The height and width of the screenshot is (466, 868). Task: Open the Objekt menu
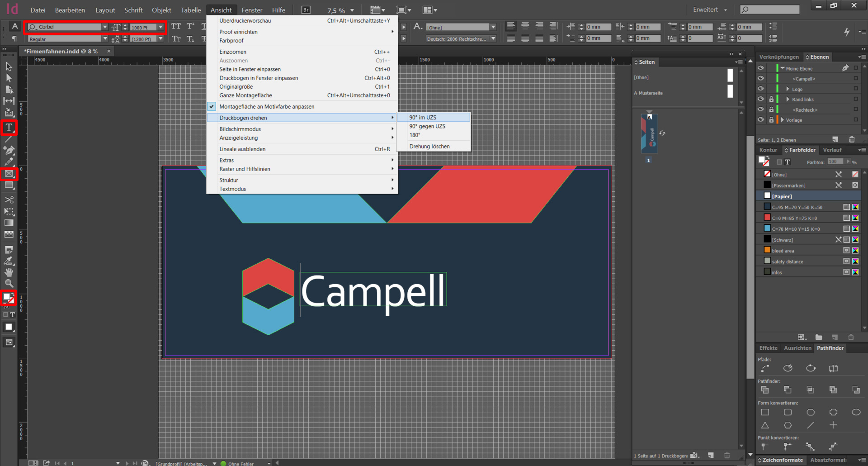pos(161,10)
